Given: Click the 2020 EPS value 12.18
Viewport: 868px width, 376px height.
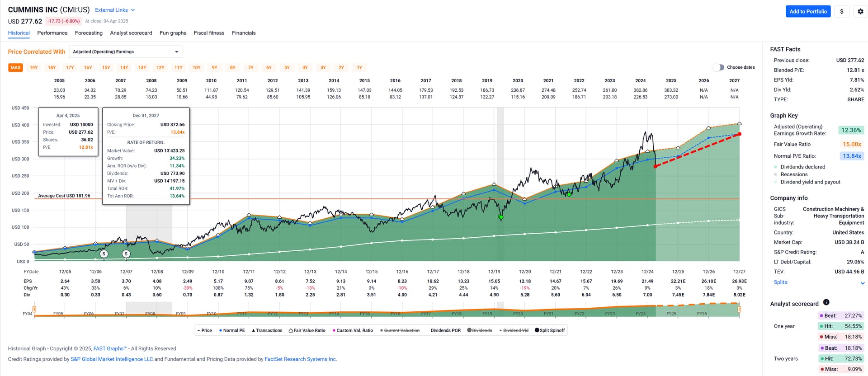Looking at the screenshot, I should [x=525, y=281].
